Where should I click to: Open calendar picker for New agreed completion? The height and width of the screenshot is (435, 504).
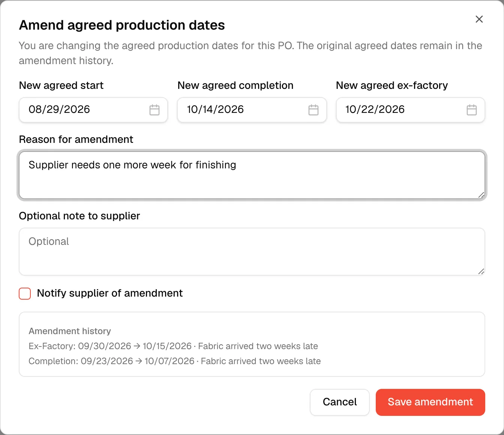313,110
